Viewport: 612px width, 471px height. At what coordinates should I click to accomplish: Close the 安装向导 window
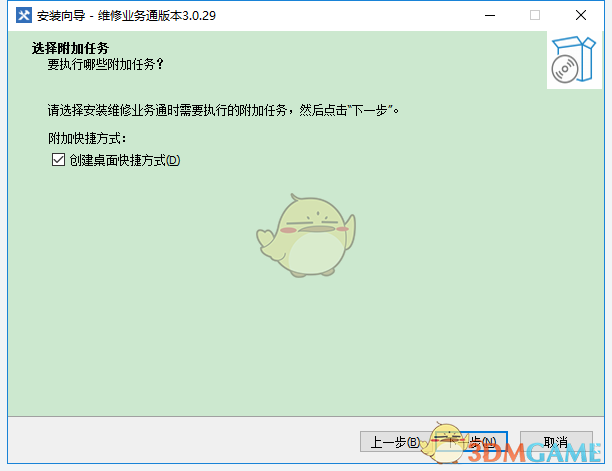point(581,15)
